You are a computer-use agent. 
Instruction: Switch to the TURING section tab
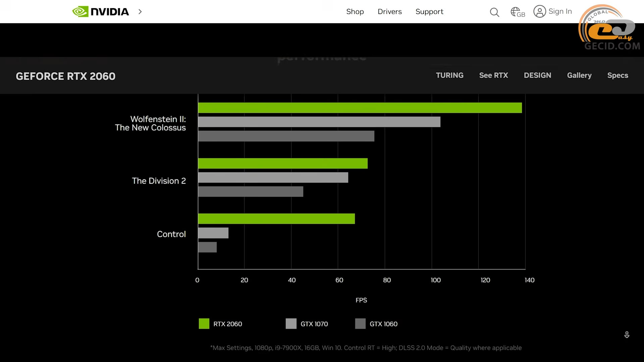449,75
